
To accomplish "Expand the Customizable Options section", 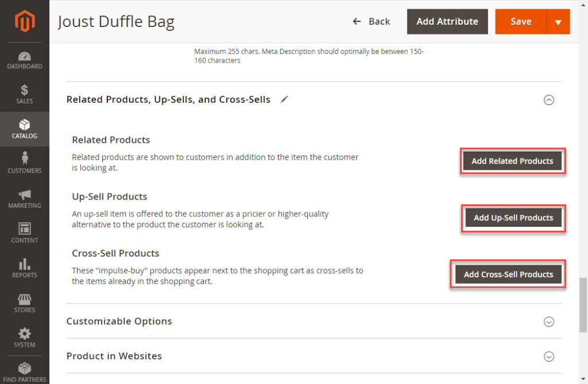I will [548, 321].
